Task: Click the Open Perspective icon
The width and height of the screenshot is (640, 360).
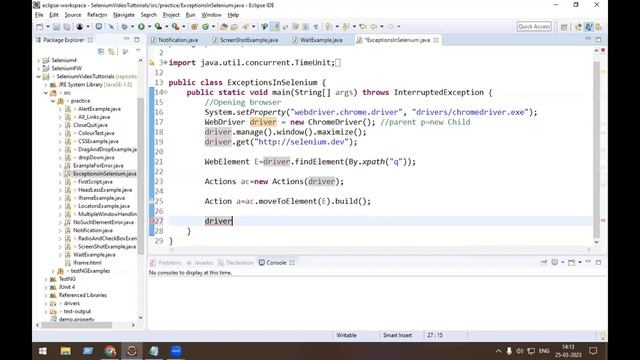Action: [564, 27]
